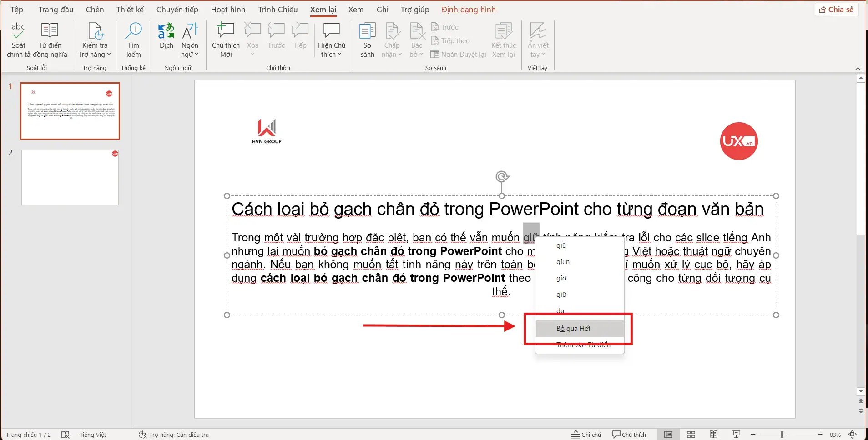Click Kết thúc Xem lại to end review
The image size is (868, 440).
click(x=503, y=40)
